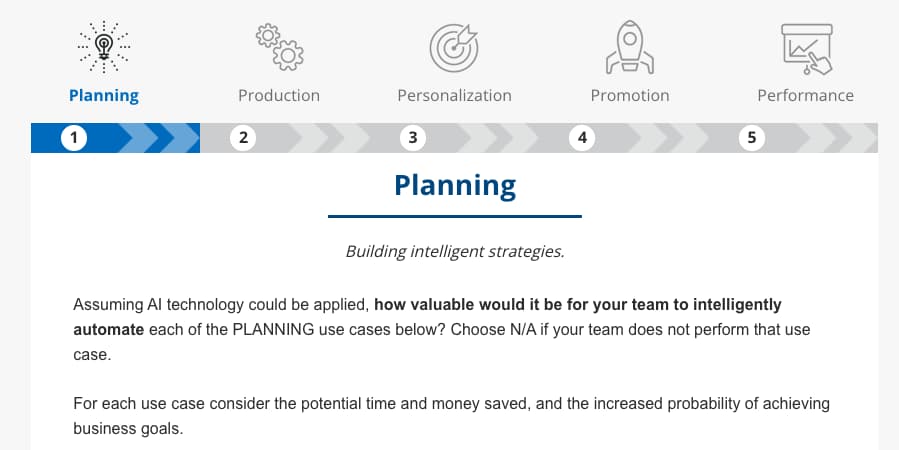The width and height of the screenshot is (899, 450).
Task: Select the Promotion tab label
Action: point(630,95)
